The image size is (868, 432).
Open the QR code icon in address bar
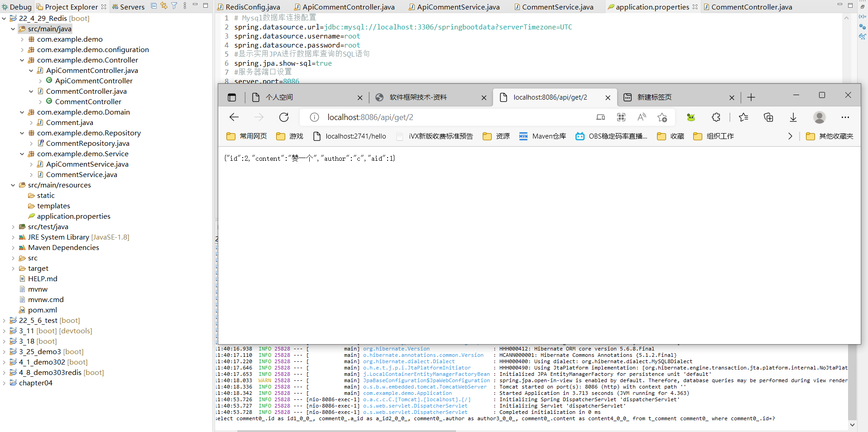click(621, 117)
